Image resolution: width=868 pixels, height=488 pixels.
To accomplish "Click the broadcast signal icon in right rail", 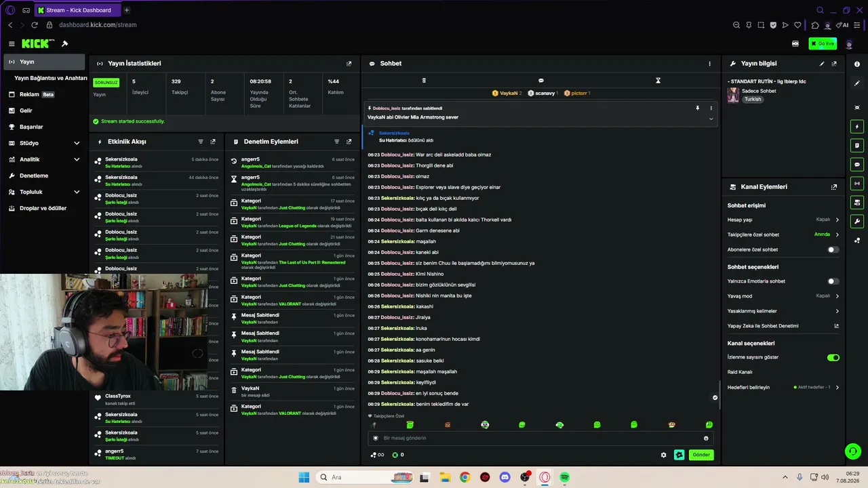I will pos(857,184).
